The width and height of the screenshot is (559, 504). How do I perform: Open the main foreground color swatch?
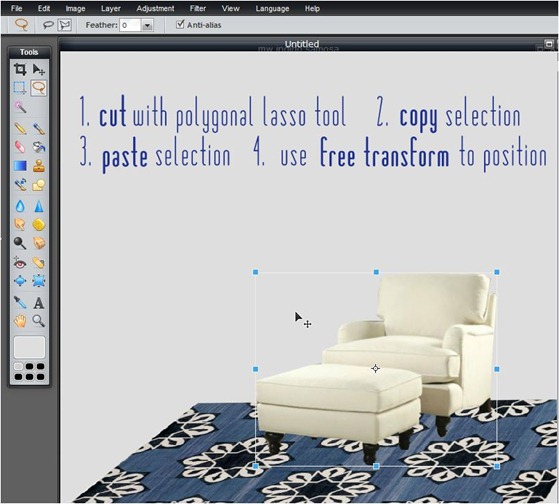click(x=29, y=347)
